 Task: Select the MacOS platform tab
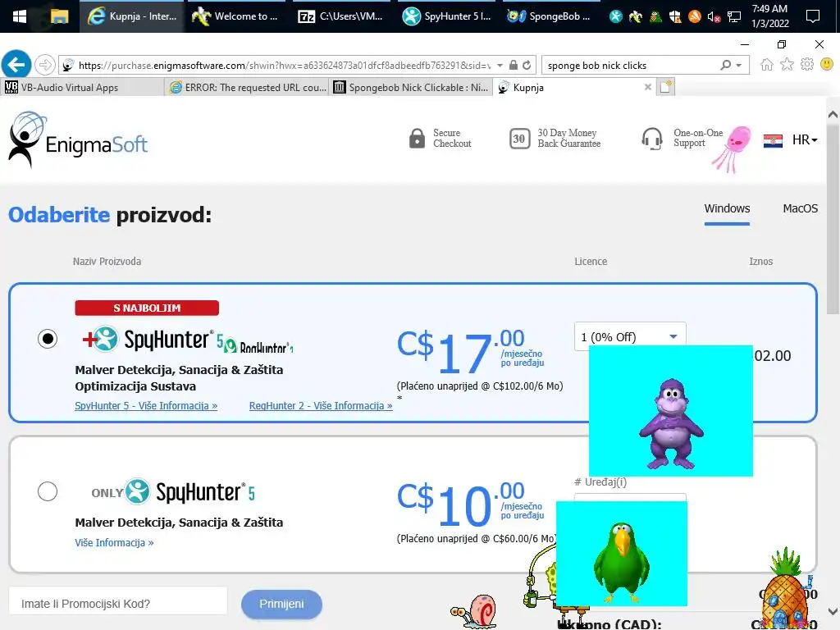click(x=801, y=208)
